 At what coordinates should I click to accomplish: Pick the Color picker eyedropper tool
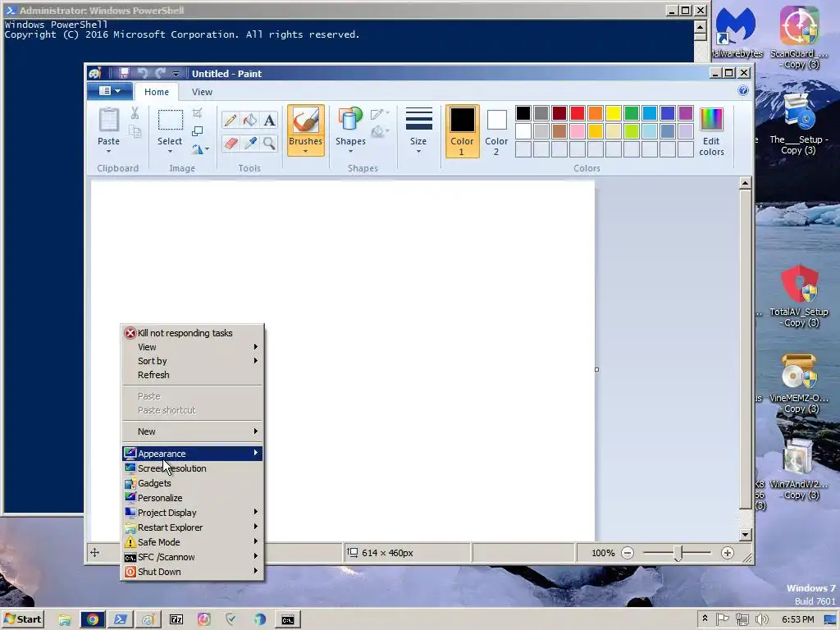click(249, 143)
